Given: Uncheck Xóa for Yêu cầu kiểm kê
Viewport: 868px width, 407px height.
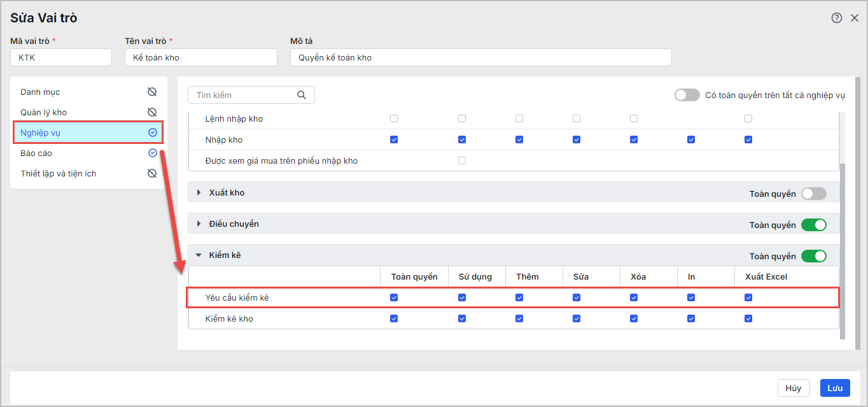Looking at the screenshot, I should click(x=634, y=297).
